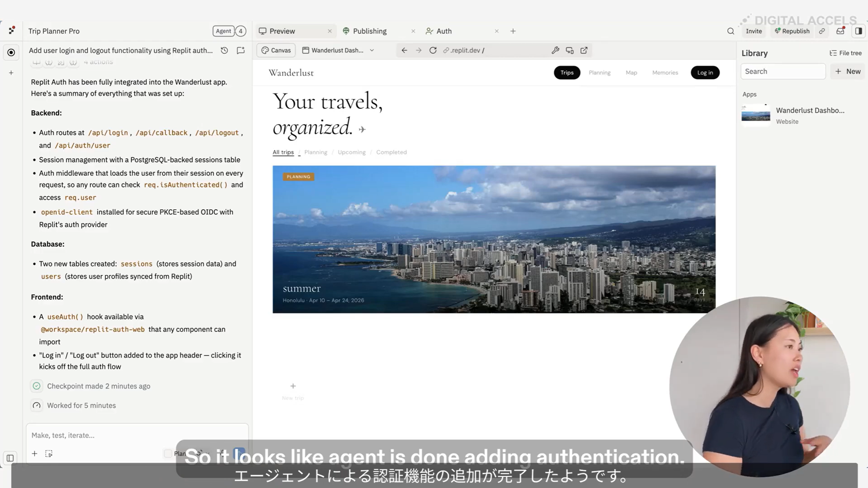Screen dimensions: 868x488
Task: Start a new chat with the bubble-plus icon
Action: tap(241, 50)
